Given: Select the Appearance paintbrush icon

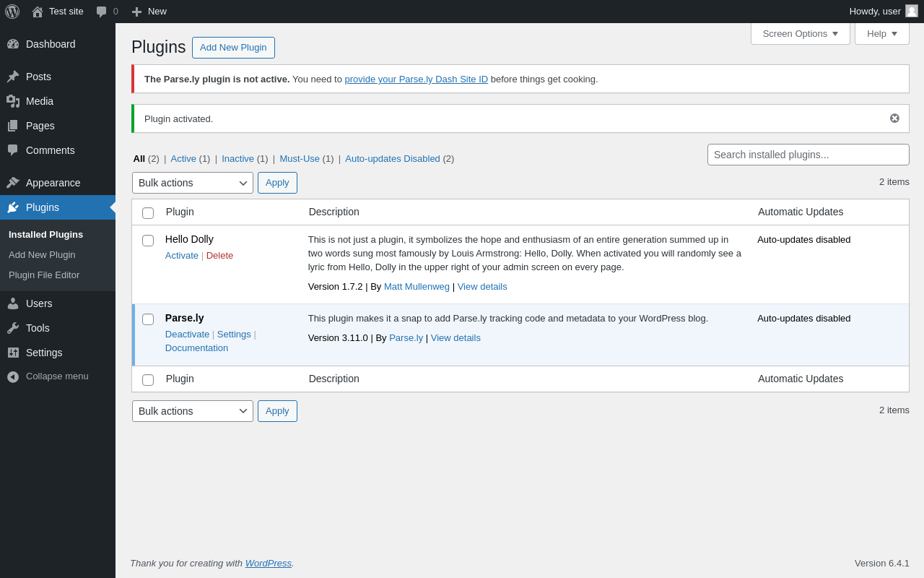Looking at the screenshot, I should click(13, 183).
